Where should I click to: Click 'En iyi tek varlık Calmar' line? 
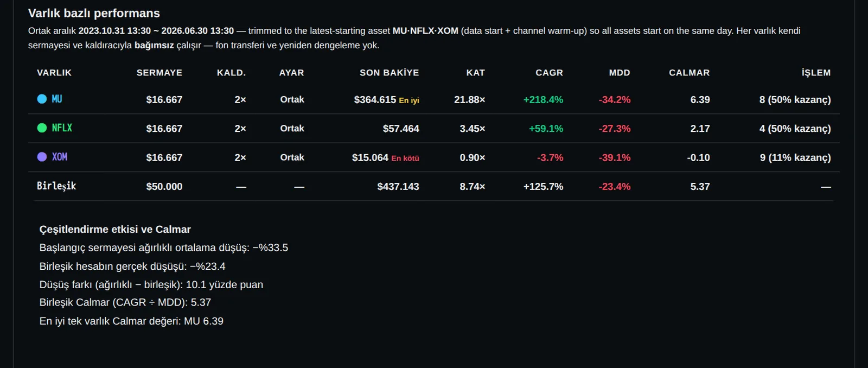tap(131, 321)
